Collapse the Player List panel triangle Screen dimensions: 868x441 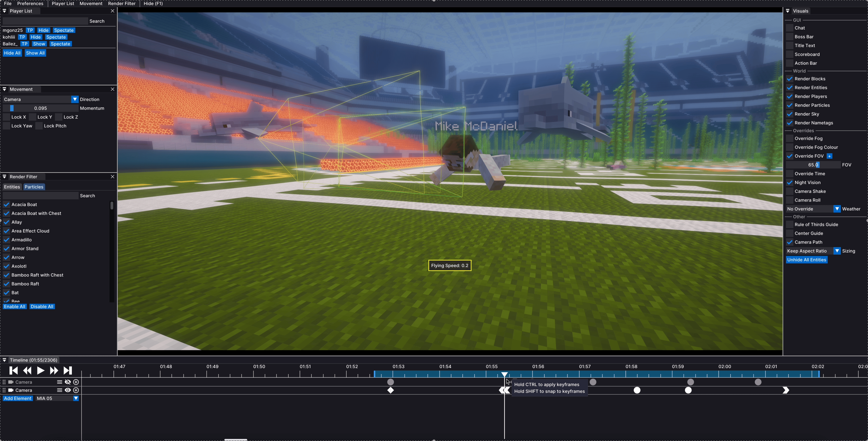point(4,11)
